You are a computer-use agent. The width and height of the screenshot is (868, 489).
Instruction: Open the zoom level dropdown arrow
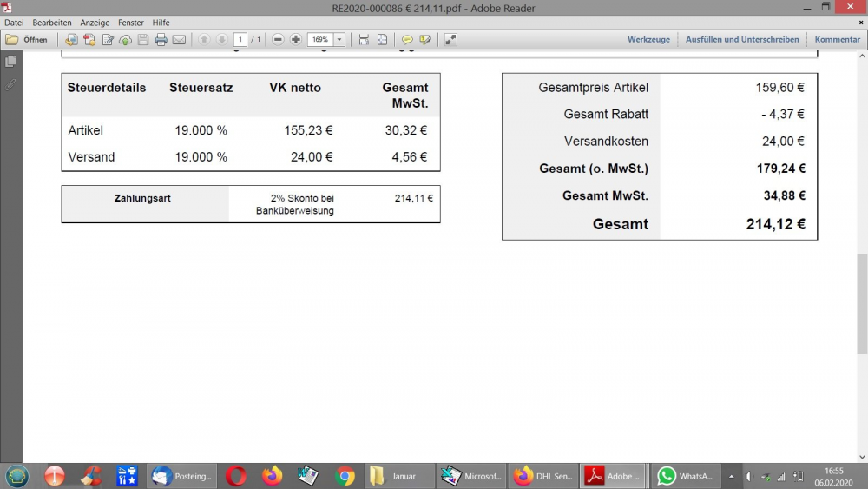tap(339, 39)
